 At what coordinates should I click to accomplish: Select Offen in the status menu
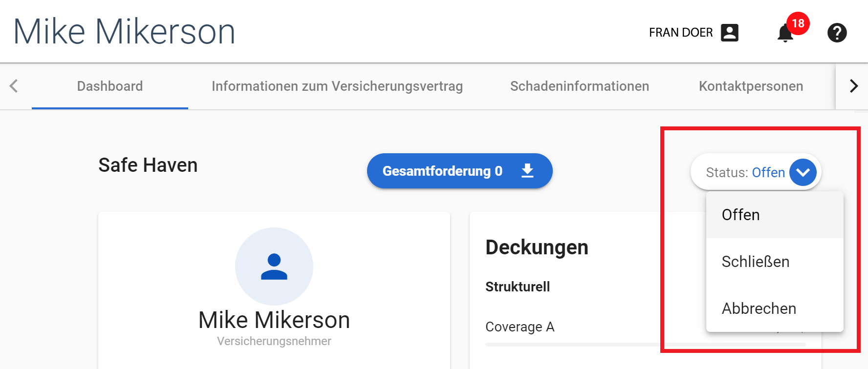tap(775, 215)
